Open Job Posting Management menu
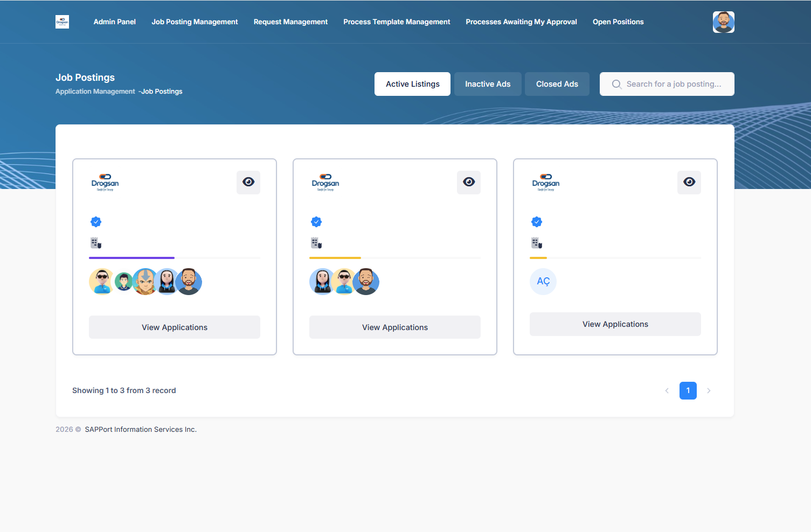Viewport: 811px width, 532px height. click(195, 22)
